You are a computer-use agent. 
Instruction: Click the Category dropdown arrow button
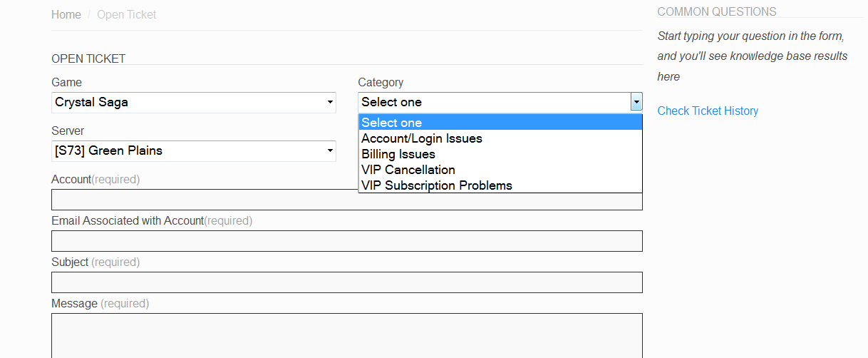point(636,103)
